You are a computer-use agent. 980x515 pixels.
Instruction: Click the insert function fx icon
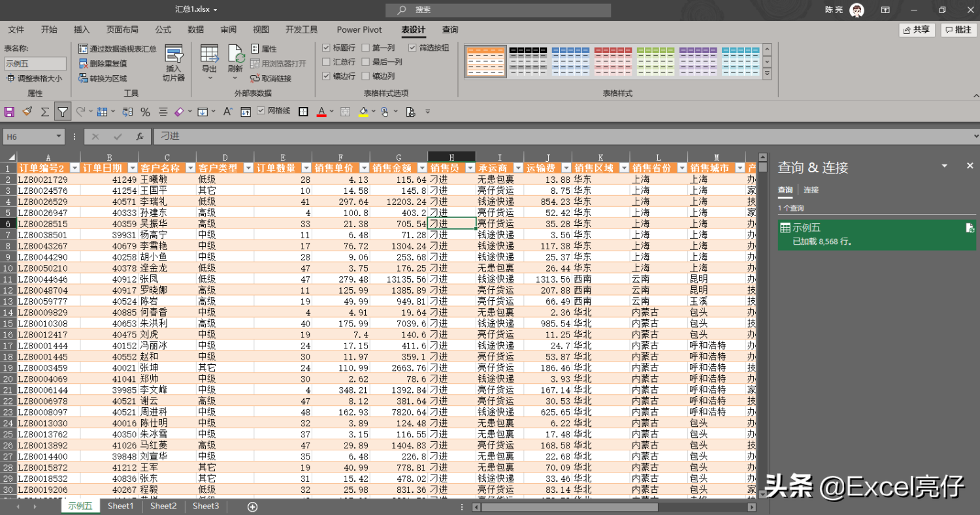tap(139, 136)
